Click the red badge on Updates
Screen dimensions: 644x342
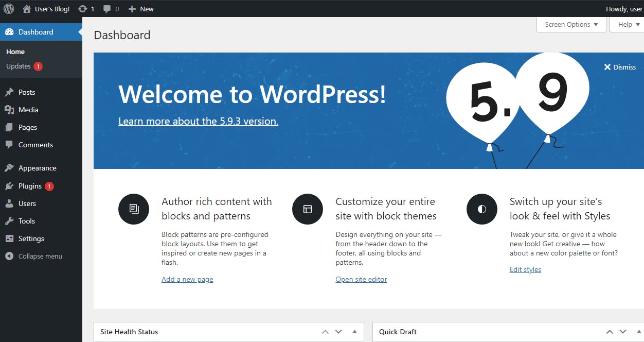point(38,66)
